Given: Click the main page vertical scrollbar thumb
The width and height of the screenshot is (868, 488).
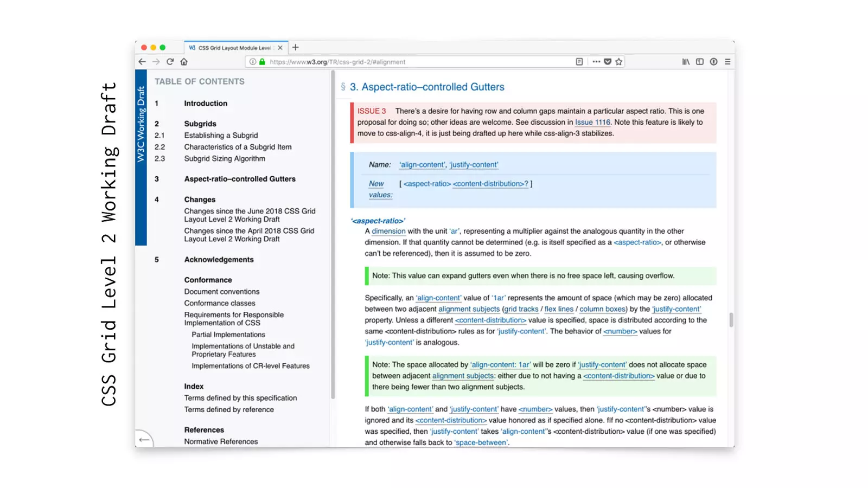Looking at the screenshot, I should click(731, 320).
